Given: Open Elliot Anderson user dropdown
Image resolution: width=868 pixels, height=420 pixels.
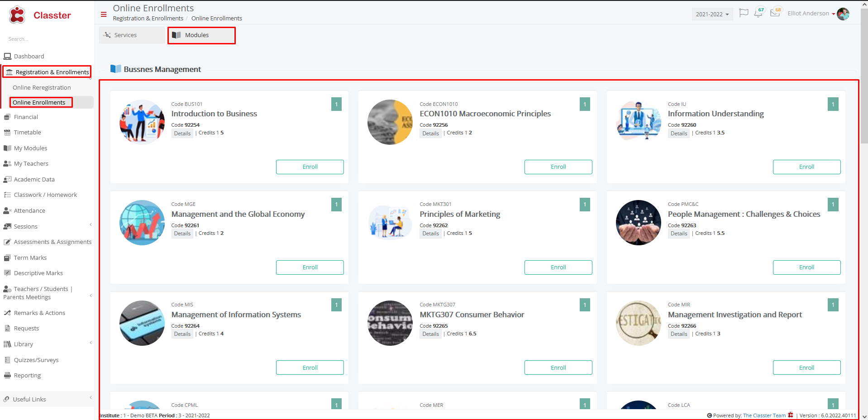Looking at the screenshot, I should (811, 14).
